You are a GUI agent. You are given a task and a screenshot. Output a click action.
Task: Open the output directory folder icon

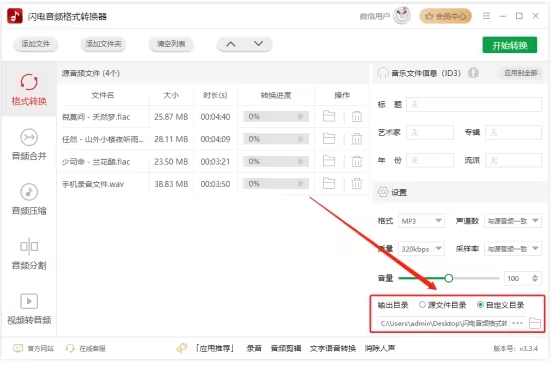(535, 323)
